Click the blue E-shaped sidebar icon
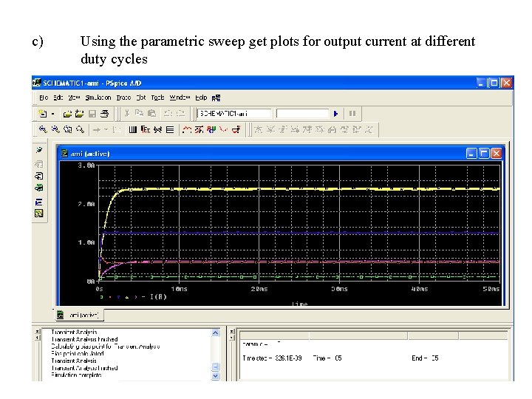Viewport: 532px width, 399px height. [x=38, y=202]
